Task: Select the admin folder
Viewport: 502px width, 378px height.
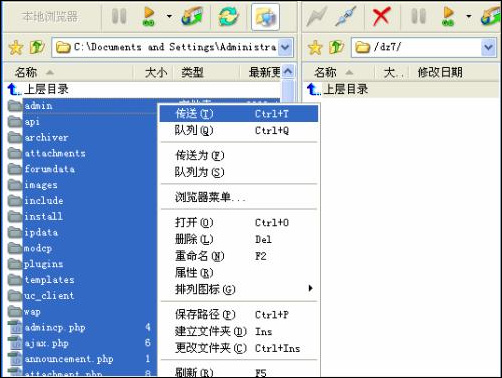Action: pyautogui.click(x=38, y=106)
